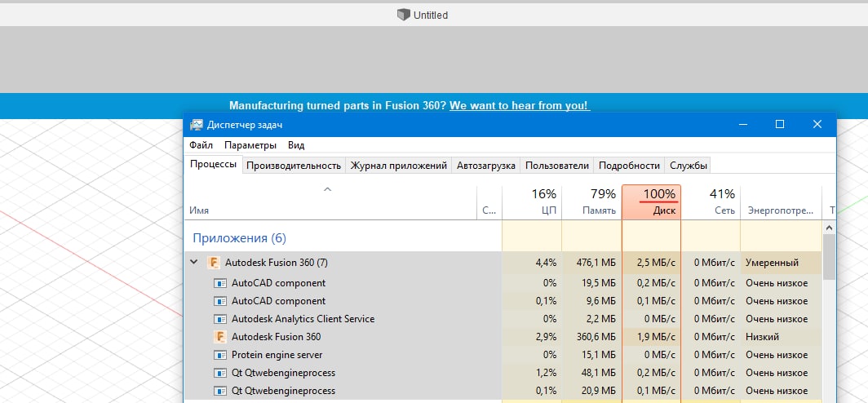868x403 pixels.
Task: Switch to the Производительность tab
Action: tap(294, 166)
